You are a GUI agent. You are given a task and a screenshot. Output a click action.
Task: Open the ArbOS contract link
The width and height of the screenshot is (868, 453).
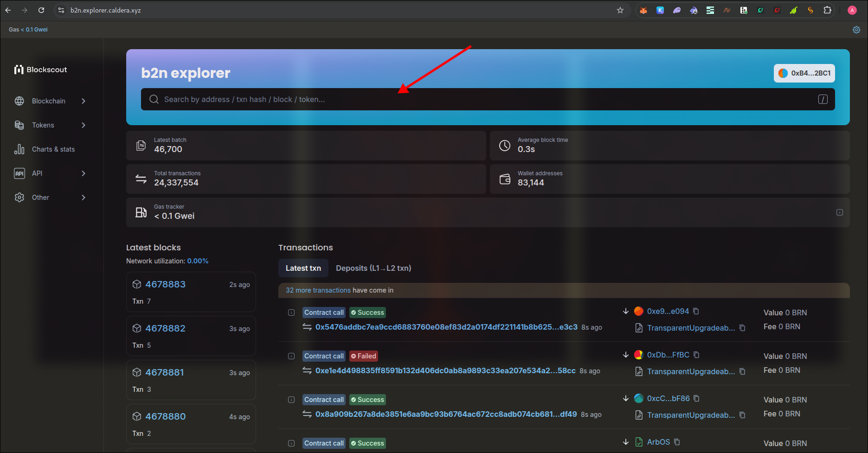pyautogui.click(x=658, y=442)
